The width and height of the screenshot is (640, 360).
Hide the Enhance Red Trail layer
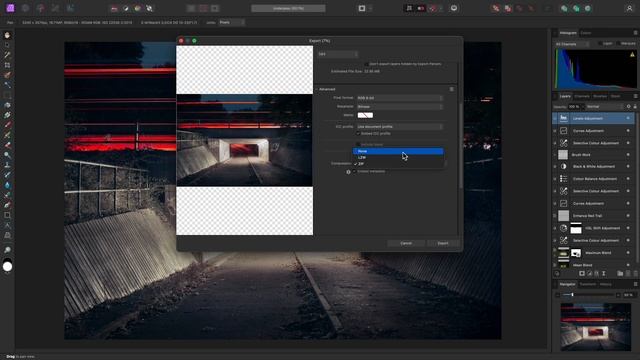tap(628, 216)
